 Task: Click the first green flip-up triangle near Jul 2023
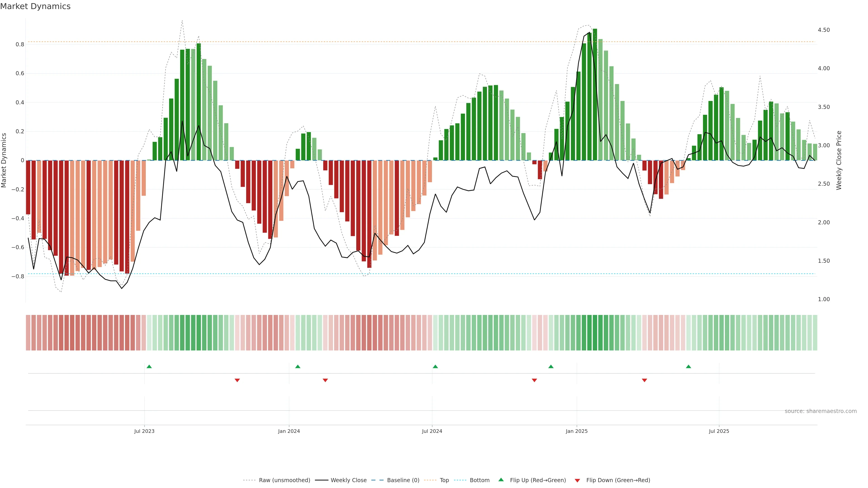[x=149, y=366]
